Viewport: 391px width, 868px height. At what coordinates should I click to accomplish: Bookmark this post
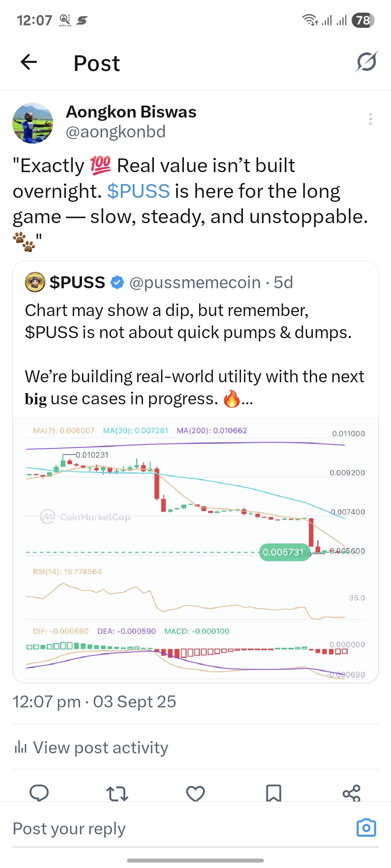(x=273, y=793)
